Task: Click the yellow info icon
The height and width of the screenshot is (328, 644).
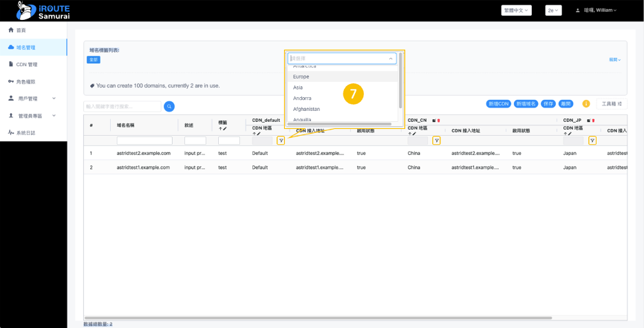Action: [586, 104]
